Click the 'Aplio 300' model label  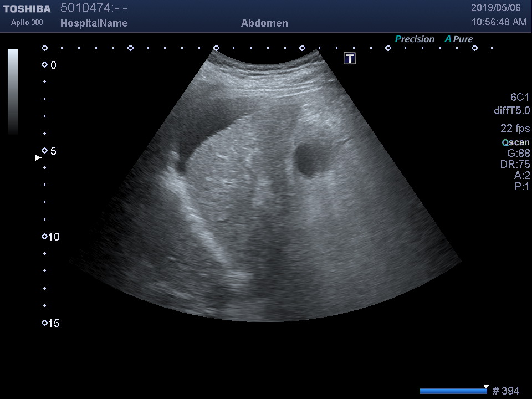(x=27, y=22)
